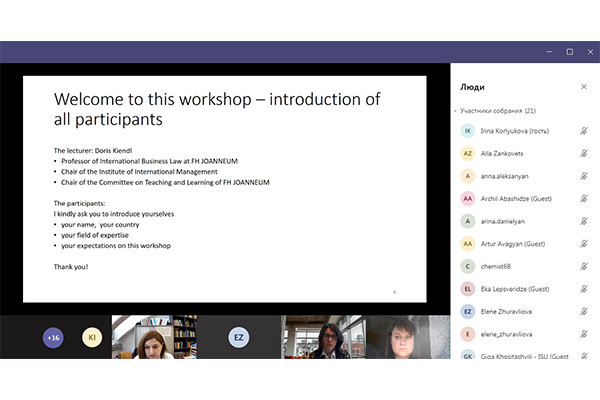Image resolution: width=600 pixels, height=400 pixels.
Task: Click muted mic icon for Irina Korlyukova
Action: (x=583, y=131)
